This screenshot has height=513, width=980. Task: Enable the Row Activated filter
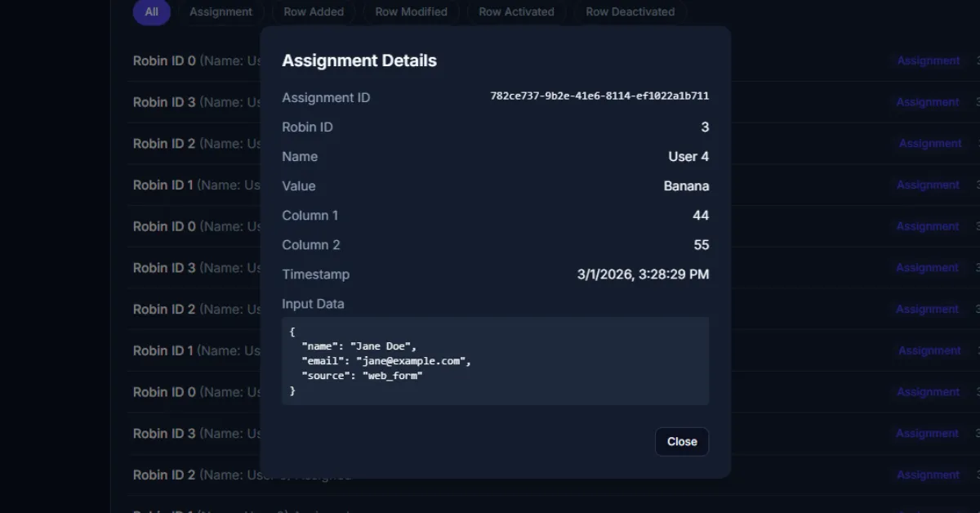click(516, 11)
